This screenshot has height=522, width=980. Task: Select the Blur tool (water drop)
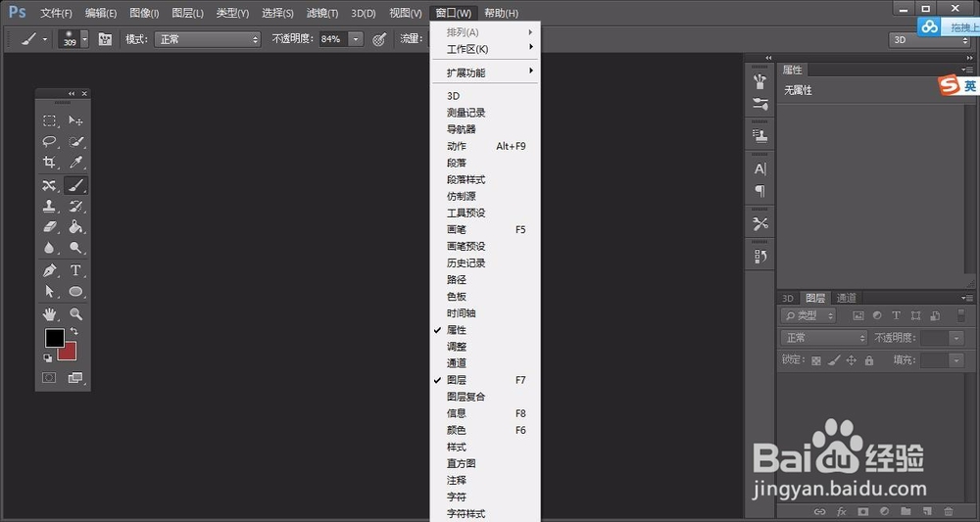tap(49, 248)
